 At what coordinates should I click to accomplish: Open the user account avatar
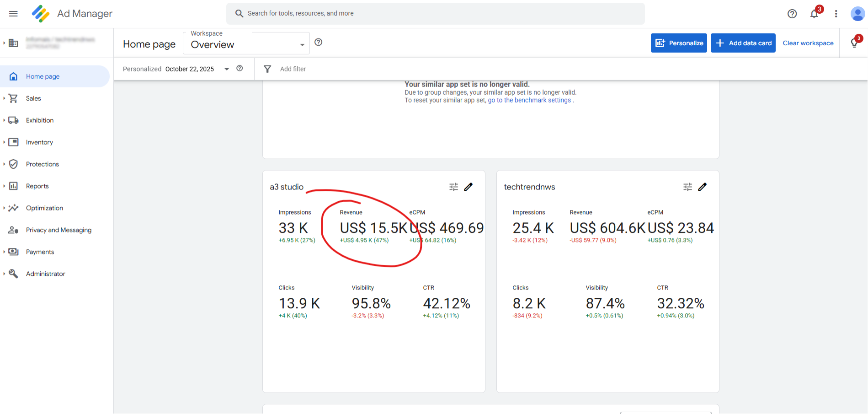(857, 14)
